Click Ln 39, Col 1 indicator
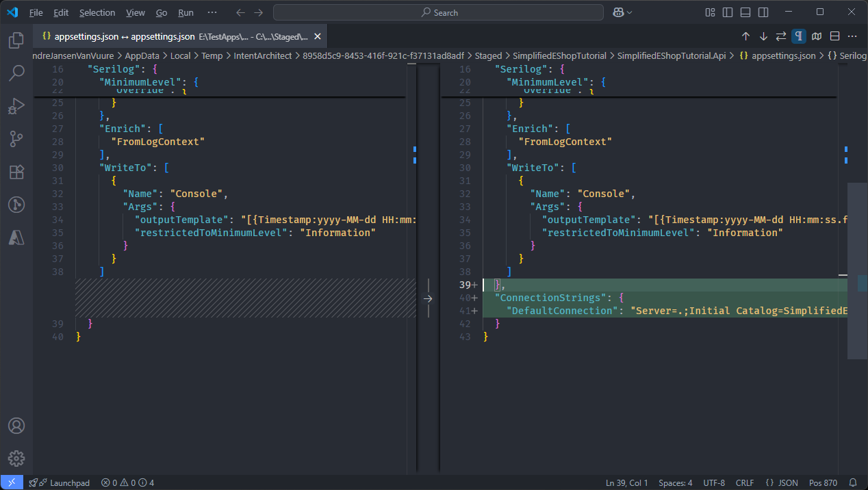The width and height of the screenshot is (868, 490). coord(626,482)
